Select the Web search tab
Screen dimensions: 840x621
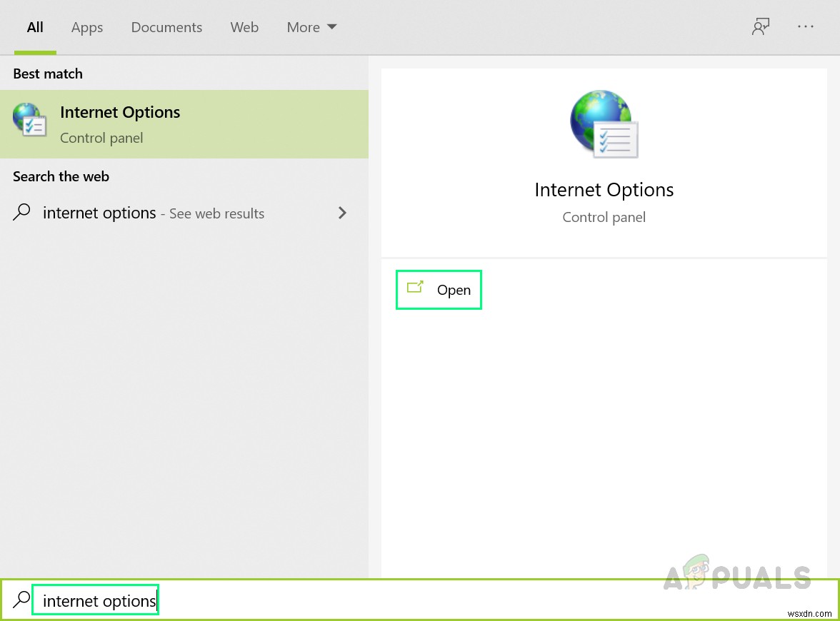point(244,28)
